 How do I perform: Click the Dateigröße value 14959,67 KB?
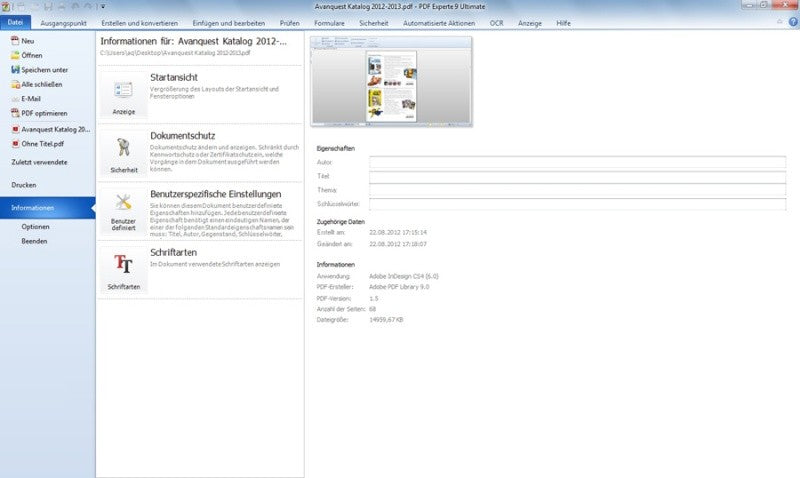386,320
